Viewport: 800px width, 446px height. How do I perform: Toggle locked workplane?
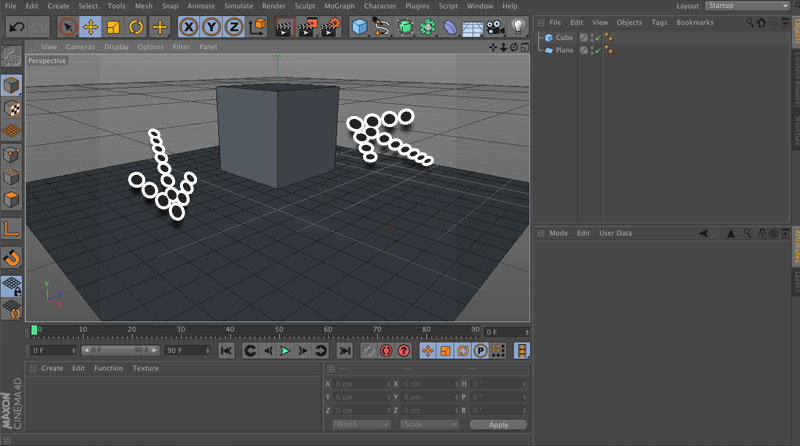pos(11,286)
